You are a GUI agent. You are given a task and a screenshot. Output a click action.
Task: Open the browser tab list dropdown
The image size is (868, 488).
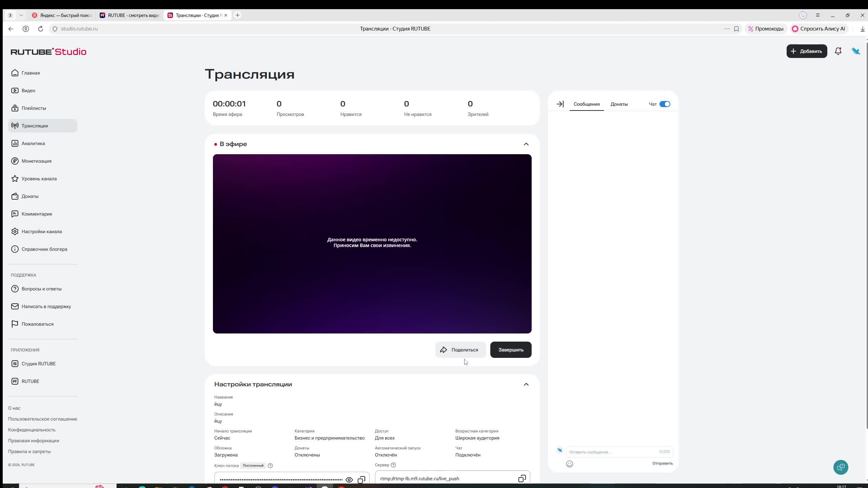(x=21, y=15)
